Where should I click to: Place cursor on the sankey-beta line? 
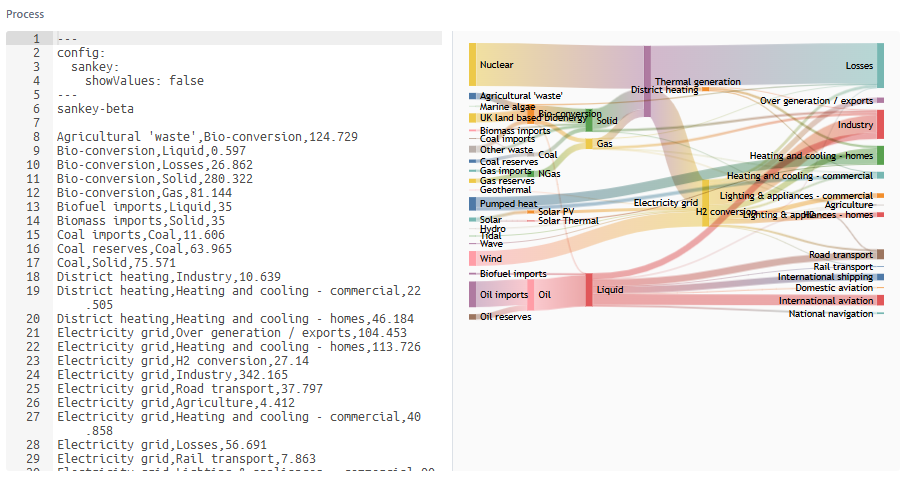[x=95, y=108]
